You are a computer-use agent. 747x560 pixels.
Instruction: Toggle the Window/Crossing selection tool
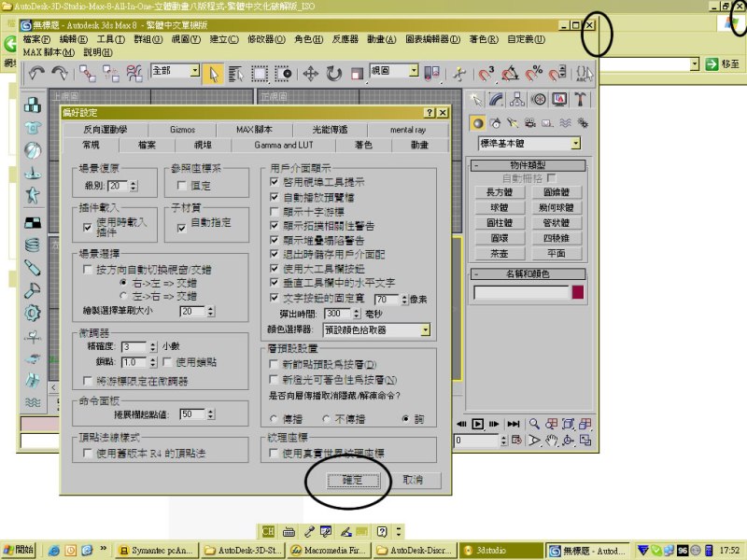tap(284, 75)
